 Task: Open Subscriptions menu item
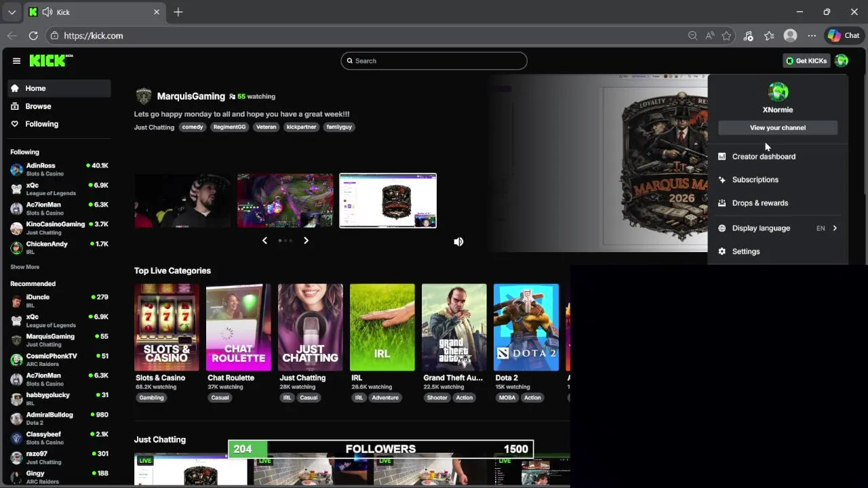778,180
